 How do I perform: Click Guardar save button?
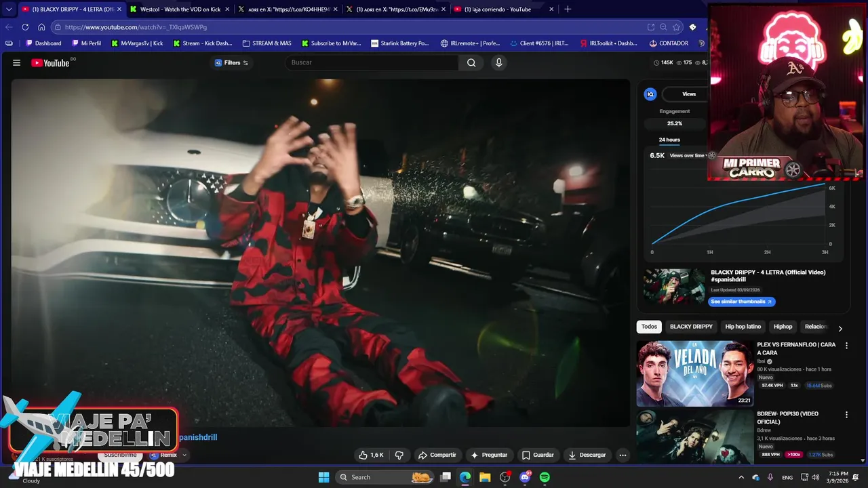[538, 455]
